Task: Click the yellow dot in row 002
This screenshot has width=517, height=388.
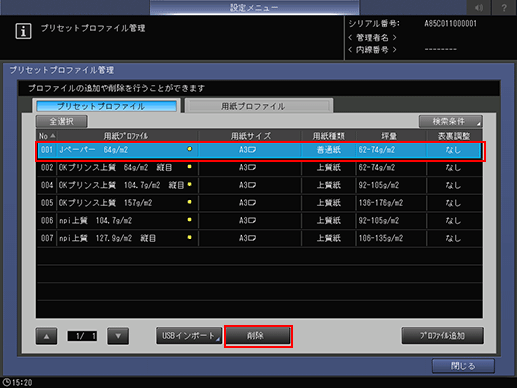Action: (x=190, y=166)
